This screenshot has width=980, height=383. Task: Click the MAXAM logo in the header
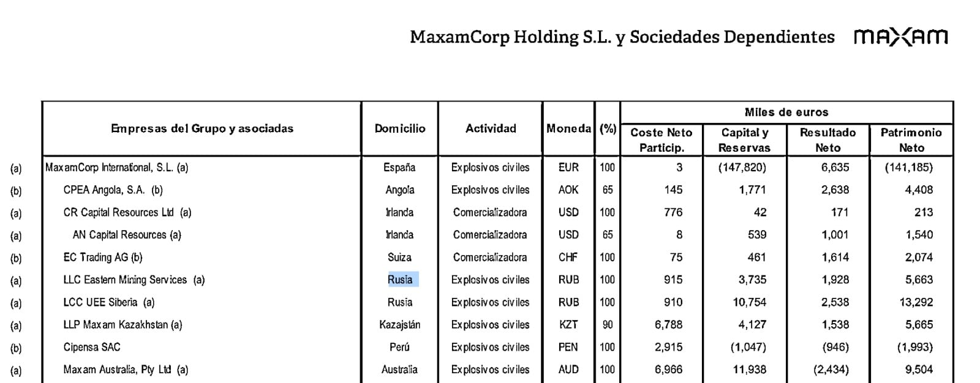point(900,37)
